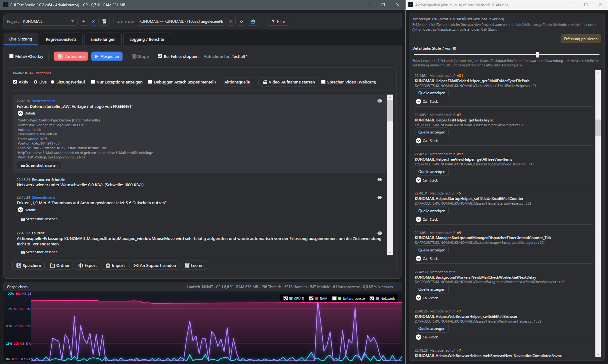The width and height of the screenshot is (608, 364).
Task: Delete the project using the trash icon
Action: tap(104, 22)
